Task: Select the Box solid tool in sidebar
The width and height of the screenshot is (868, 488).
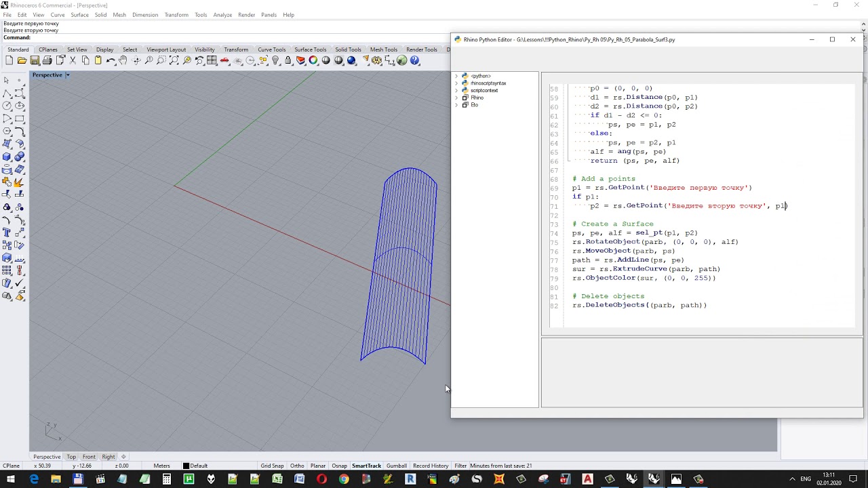Action: tap(7, 157)
